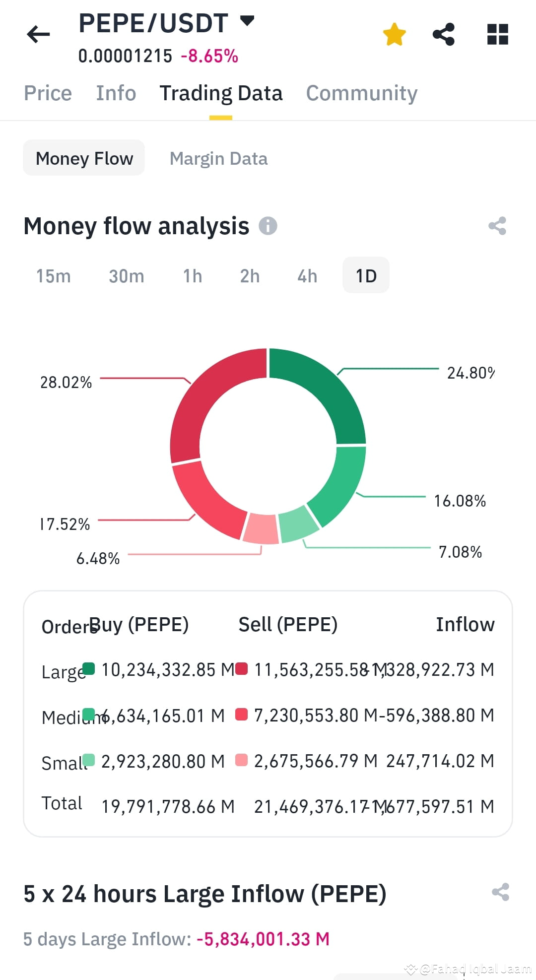Open the grid layout menu icon
Viewport: 536px width, 980px height.
(497, 34)
